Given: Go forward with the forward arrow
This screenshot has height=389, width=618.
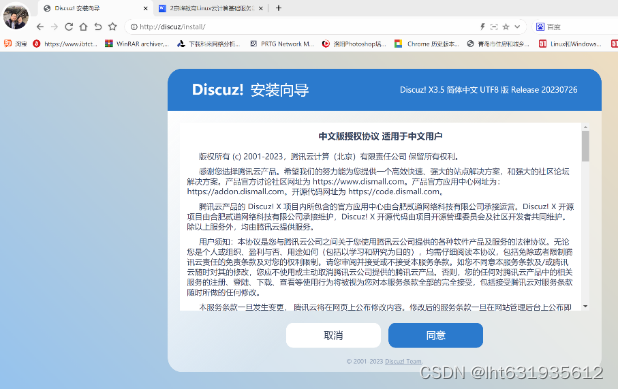Looking at the screenshot, I should (54, 27).
